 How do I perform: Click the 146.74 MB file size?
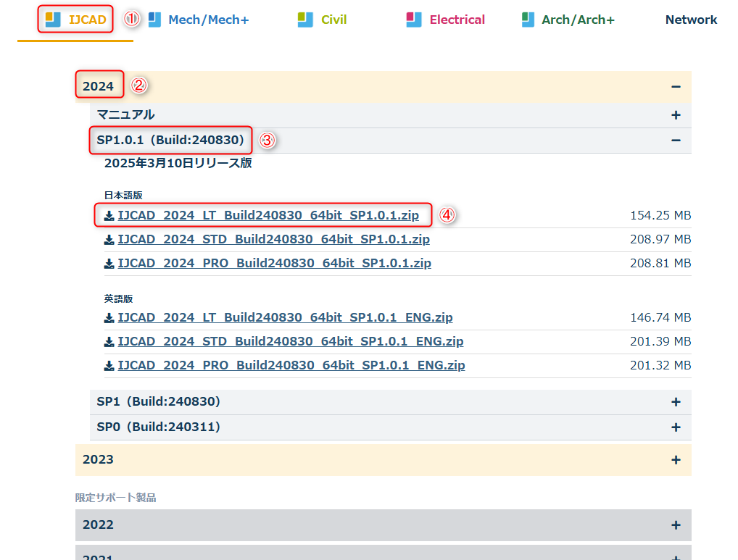(x=660, y=318)
